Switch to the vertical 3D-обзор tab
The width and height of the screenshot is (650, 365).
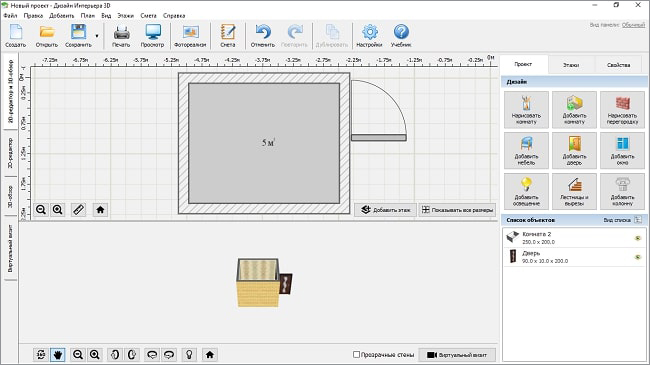point(10,196)
